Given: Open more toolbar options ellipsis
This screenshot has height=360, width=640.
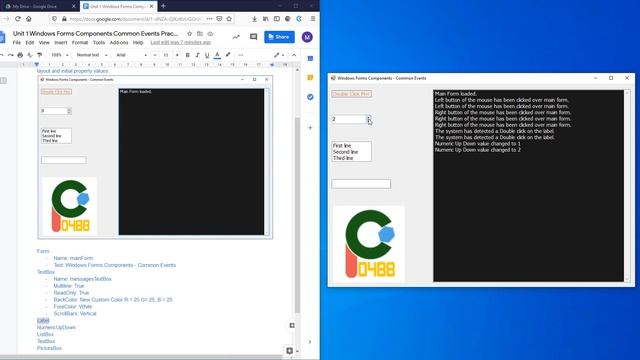Looking at the screenshot, I should 240,55.
